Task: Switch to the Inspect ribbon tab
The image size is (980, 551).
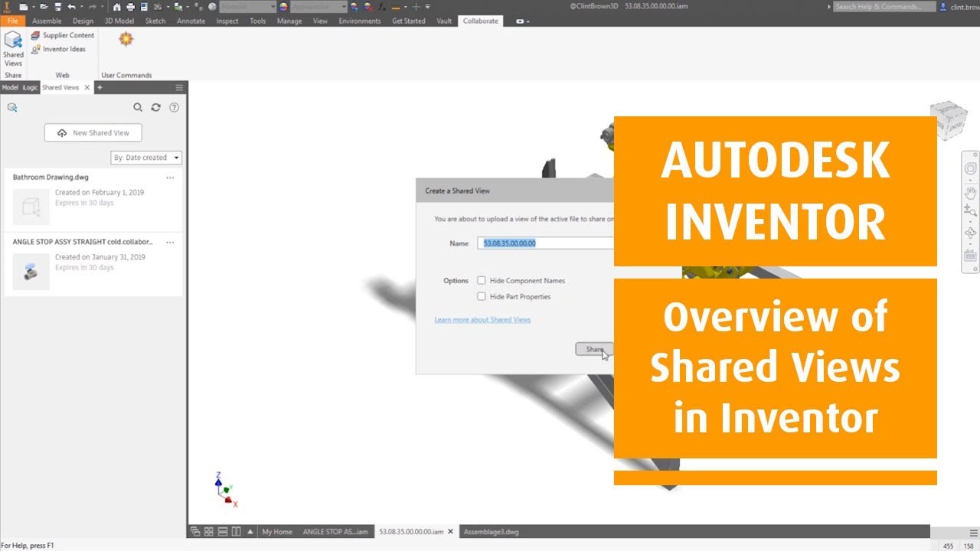Action: pos(227,21)
